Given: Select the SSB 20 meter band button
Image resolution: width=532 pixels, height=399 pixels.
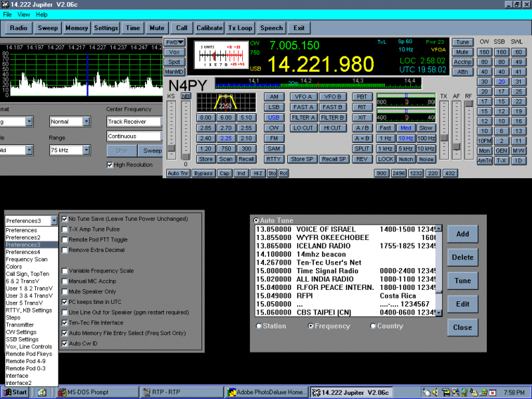Looking at the screenshot, I should pos(501,82).
